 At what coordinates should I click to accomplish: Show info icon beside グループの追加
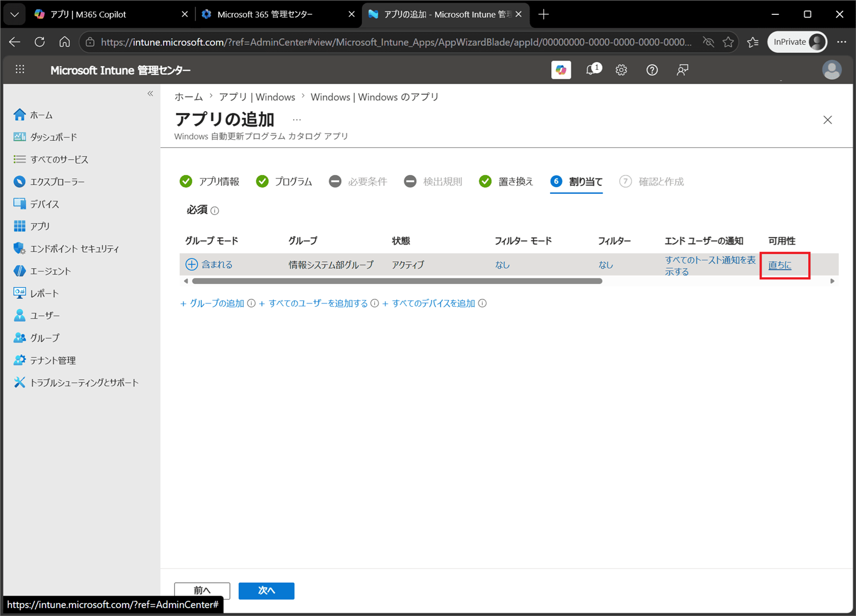pyautogui.click(x=251, y=303)
